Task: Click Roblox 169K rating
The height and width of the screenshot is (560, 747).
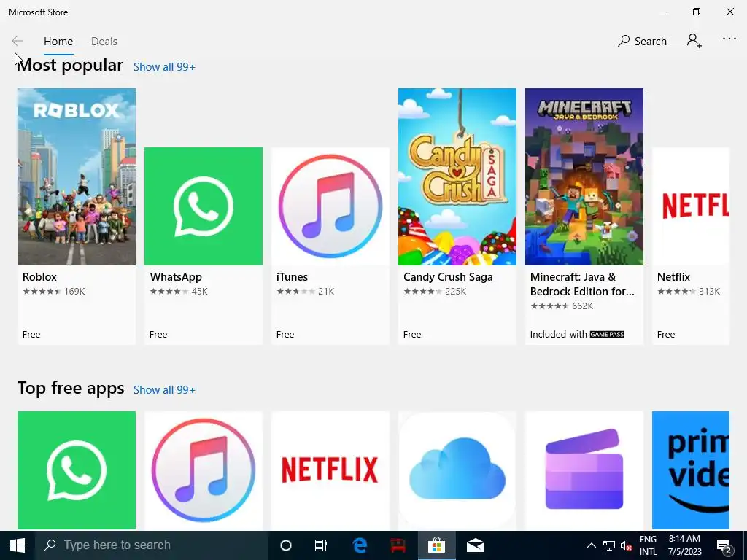Action: pos(54,292)
